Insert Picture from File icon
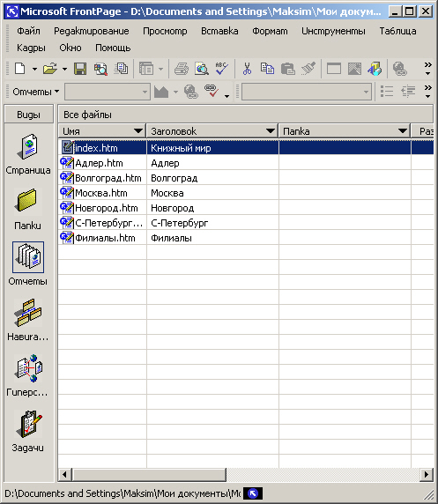Image resolution: width=438 pixels, height=504 pixels. (354, 69)
